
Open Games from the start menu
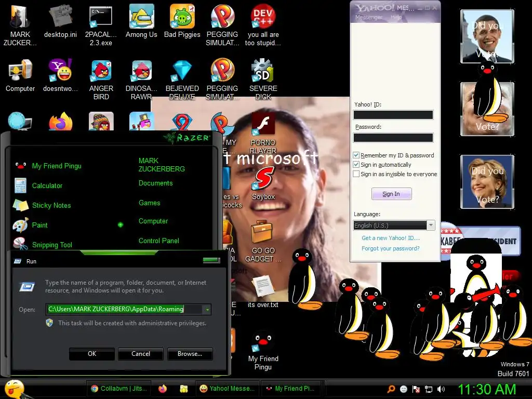[x=149, y=203]
